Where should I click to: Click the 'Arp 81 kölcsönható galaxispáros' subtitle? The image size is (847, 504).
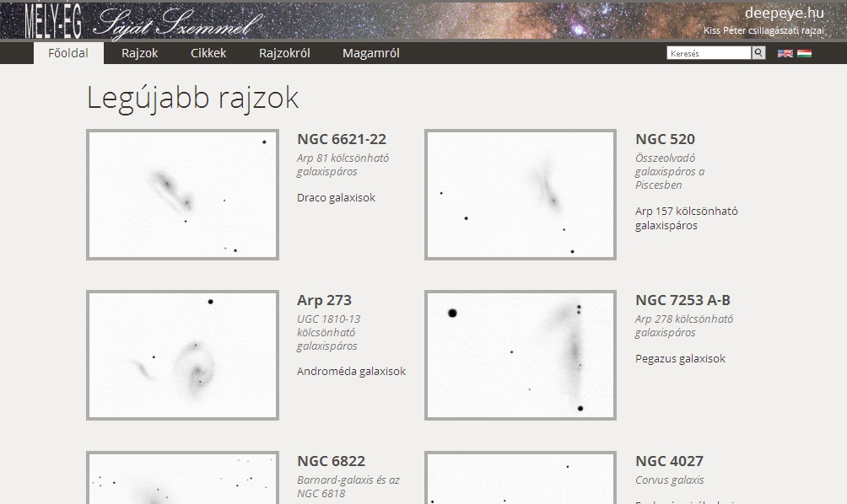[x=343, y=164]
